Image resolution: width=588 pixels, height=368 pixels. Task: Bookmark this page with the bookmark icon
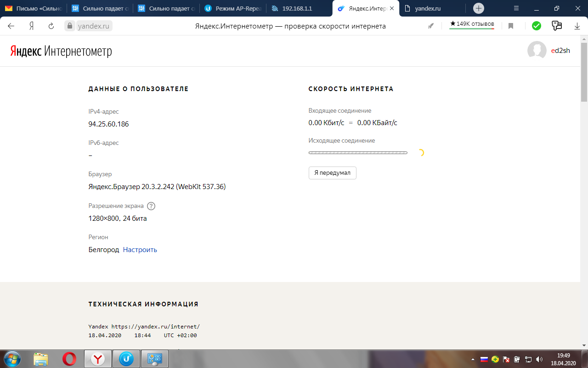pyautogui.click(x=511, y=26)
